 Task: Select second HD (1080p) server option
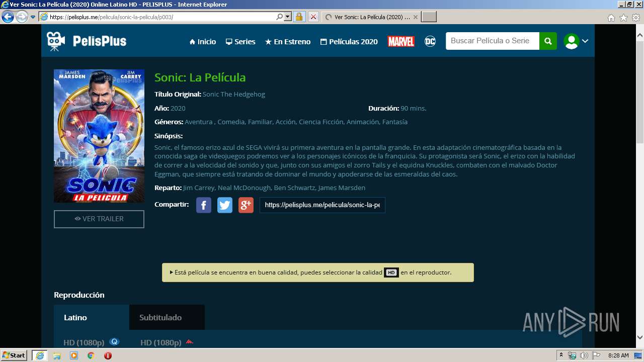[x=167, y=342]
